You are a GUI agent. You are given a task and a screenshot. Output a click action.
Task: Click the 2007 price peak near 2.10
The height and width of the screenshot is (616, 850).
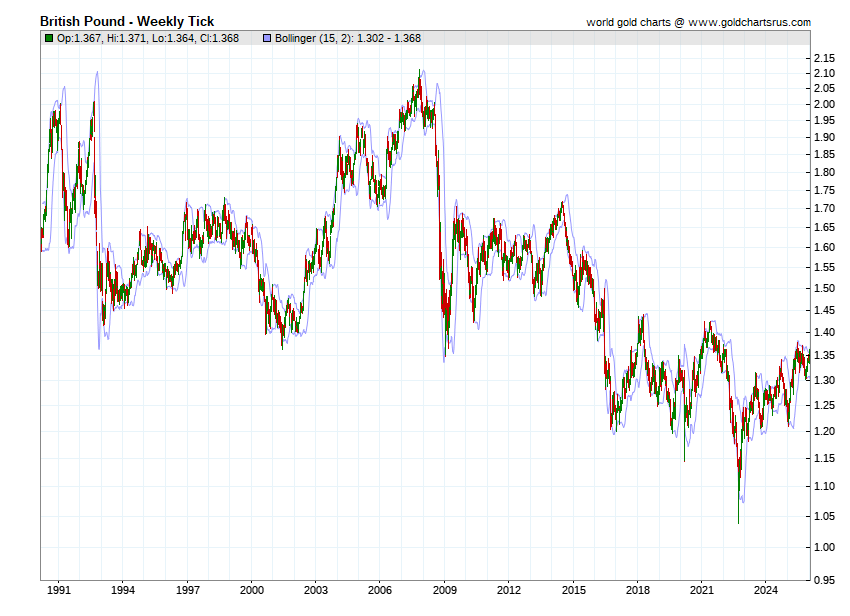419,74
